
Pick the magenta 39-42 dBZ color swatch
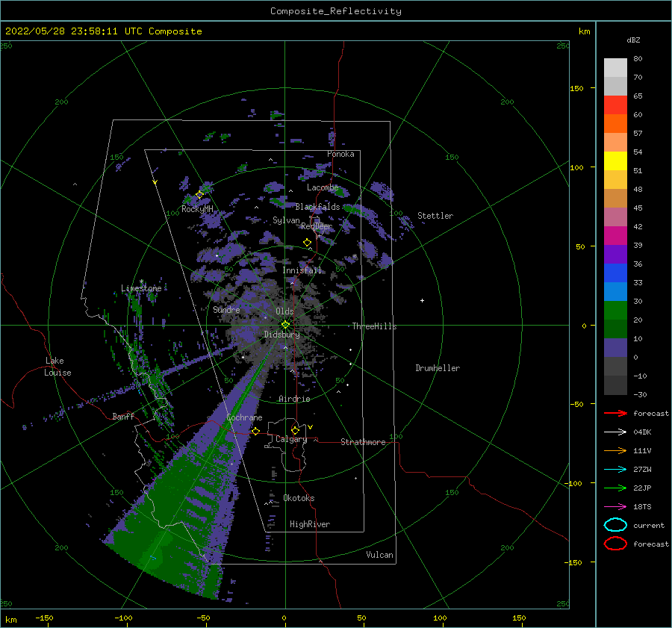tap(615, 236)
